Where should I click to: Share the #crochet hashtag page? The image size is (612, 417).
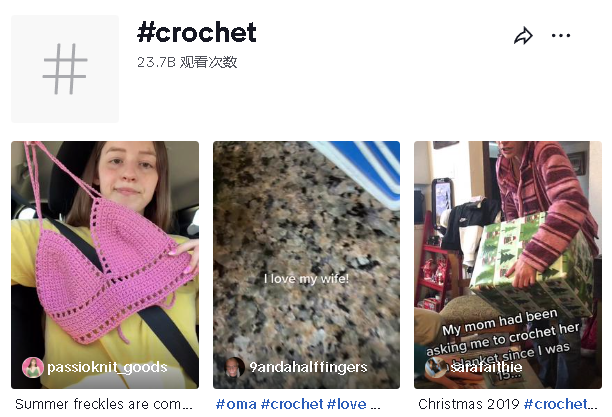click(x=523, y=36)
